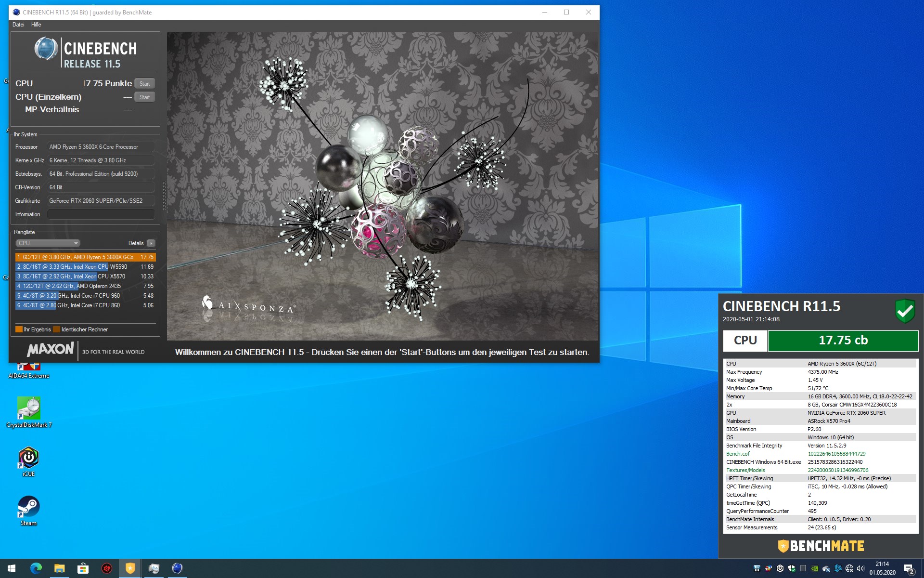Launch Microsoft Edge from the taskbar
924x578 pixels.
[36, 568]
